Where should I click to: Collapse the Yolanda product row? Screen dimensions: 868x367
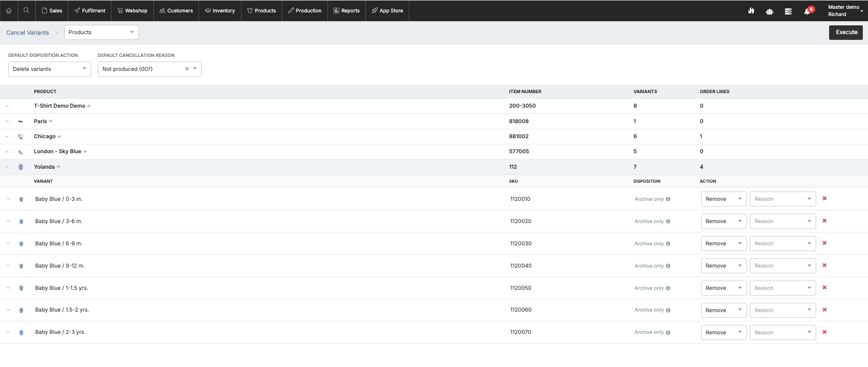pos(7,167)
